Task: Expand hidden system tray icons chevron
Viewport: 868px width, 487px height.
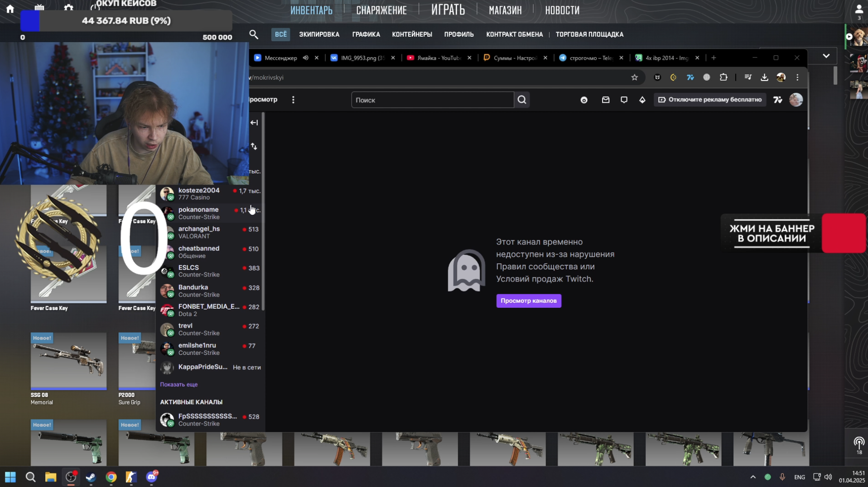Action: click(x=753, y=477)
